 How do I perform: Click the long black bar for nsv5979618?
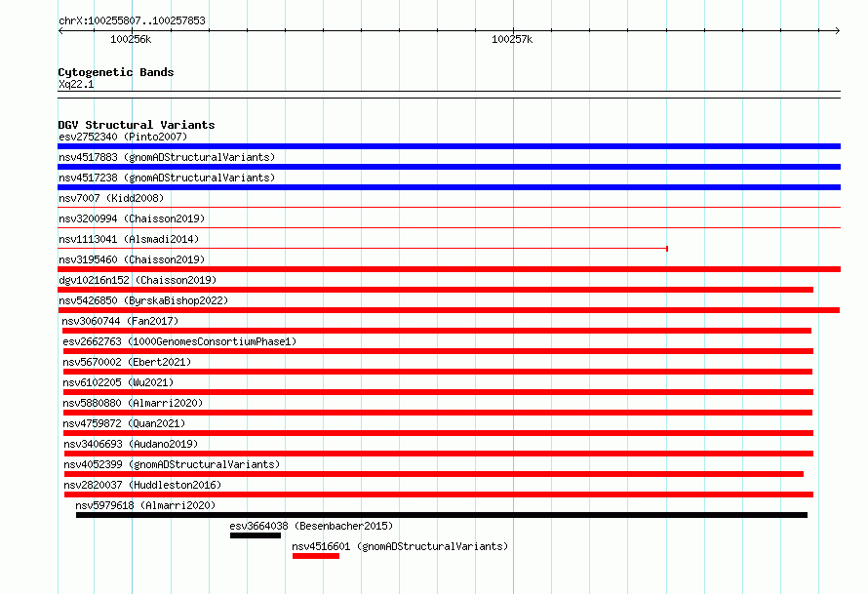442,515
